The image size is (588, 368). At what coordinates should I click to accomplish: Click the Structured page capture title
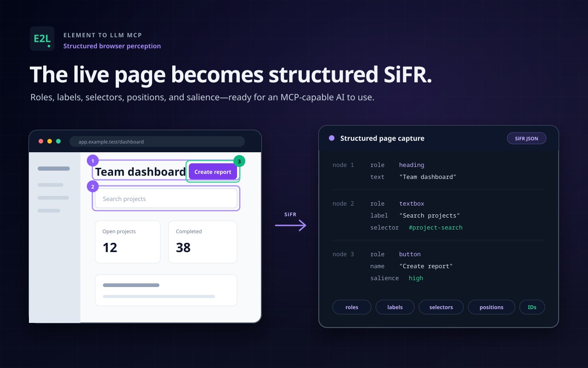tap(382, 138)
